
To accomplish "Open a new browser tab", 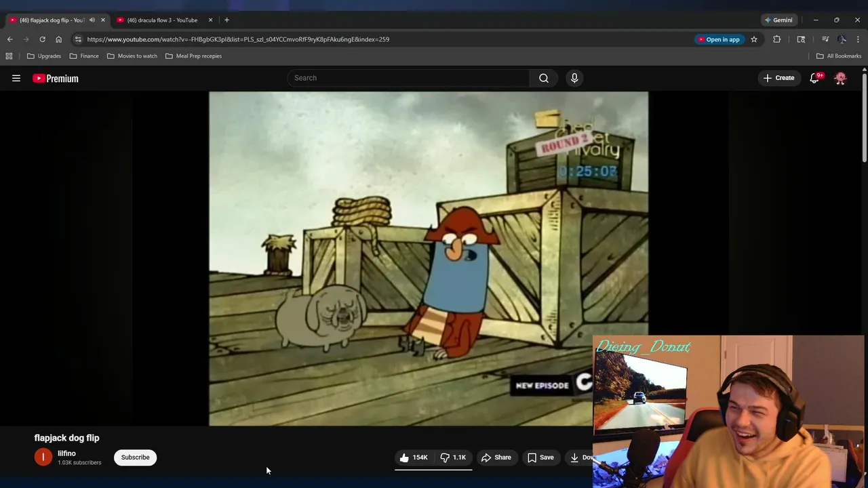I will [x=226, y=20].
